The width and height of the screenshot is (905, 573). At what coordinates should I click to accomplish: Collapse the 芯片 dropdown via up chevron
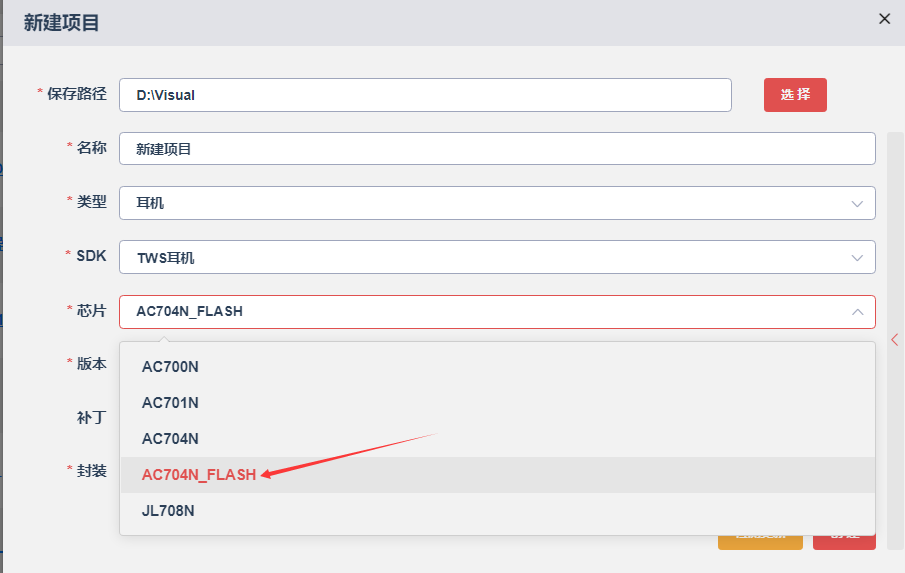tap(857, 312)
